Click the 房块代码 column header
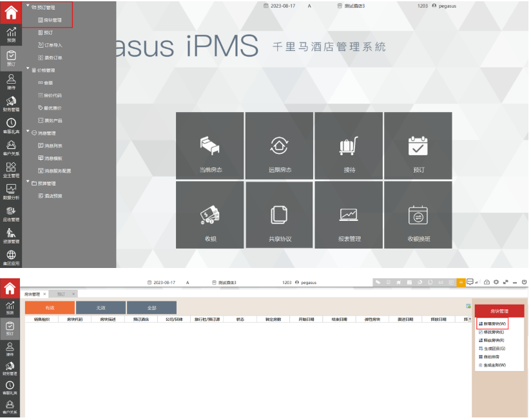Image resolution: width=531 pixels, height=420 pixels. (75, 319)
